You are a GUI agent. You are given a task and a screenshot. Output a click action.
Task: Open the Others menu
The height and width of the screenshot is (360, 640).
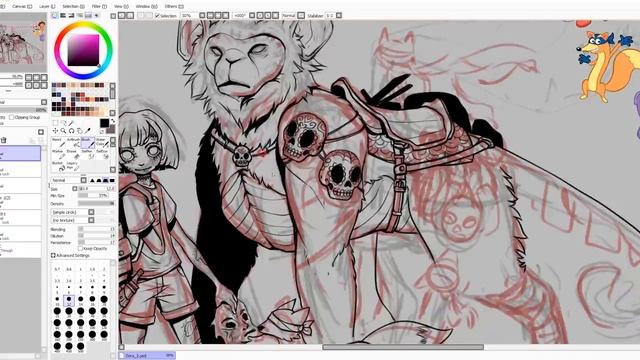click(x=174, y=7)
